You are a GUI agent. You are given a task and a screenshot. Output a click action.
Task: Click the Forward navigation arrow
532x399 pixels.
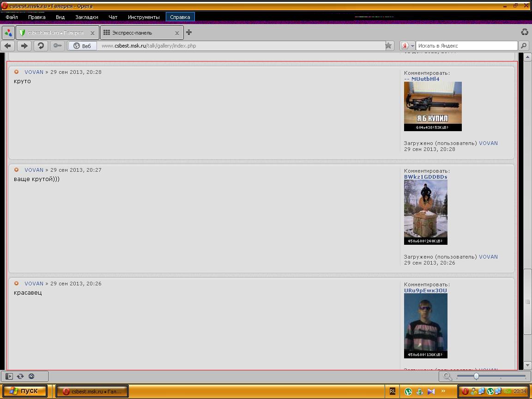coord(24,46)
